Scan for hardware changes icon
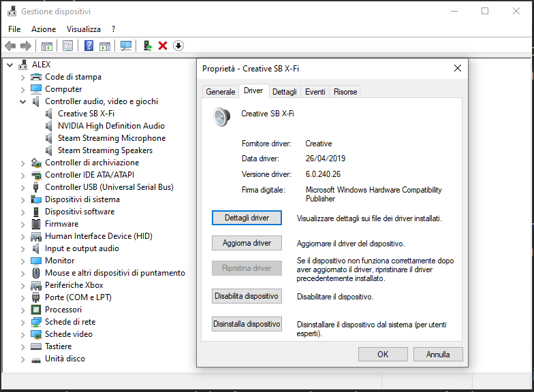Screen dimensions: 534x392 click(126, 46)
